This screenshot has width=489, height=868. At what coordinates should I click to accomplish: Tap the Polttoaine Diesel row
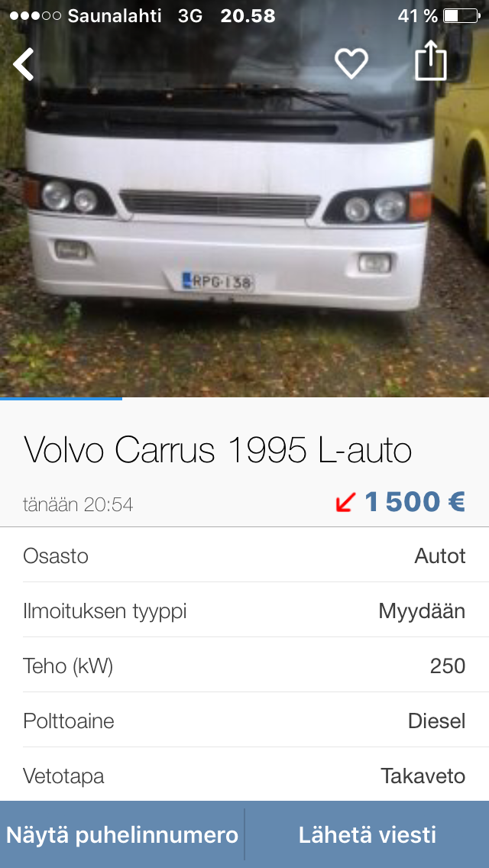[244, 721]
